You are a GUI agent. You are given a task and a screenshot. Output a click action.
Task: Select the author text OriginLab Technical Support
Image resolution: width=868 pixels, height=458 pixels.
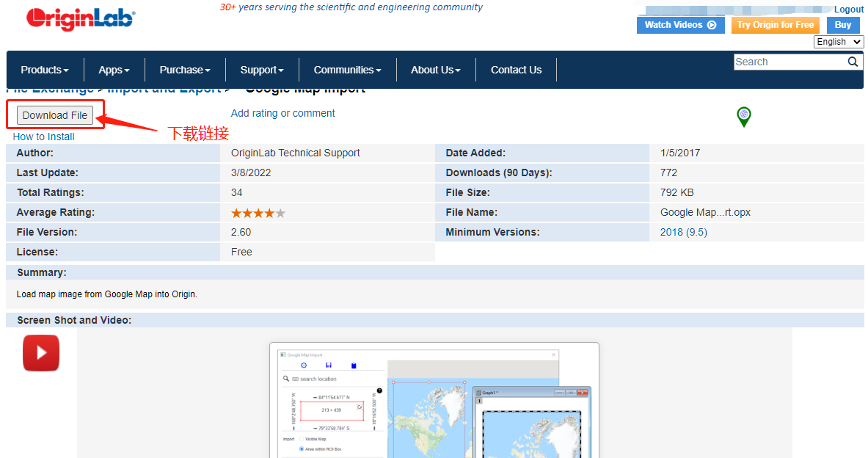tap(296, 153)
